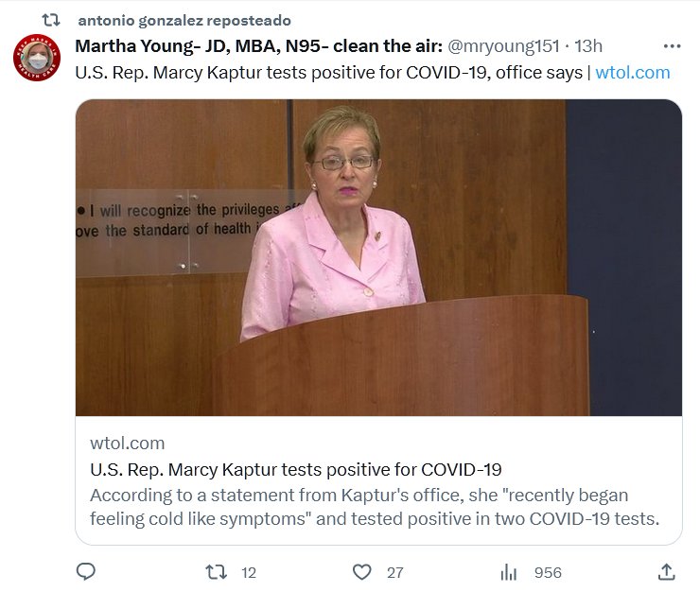Reply to Martha Young's tweet

click(86, 572)
